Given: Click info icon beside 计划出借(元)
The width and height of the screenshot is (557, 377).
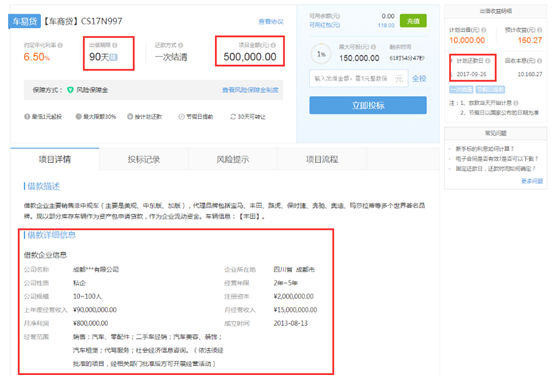Looking at the screenshot, I should 484,30.
